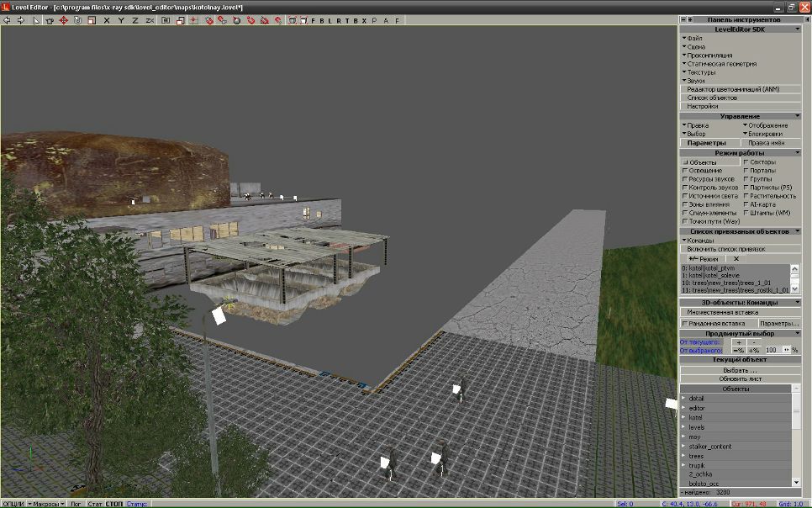The image size is (812, 508).
Task: Open the Файл dropdown menu
Action: tap(693, 39)
